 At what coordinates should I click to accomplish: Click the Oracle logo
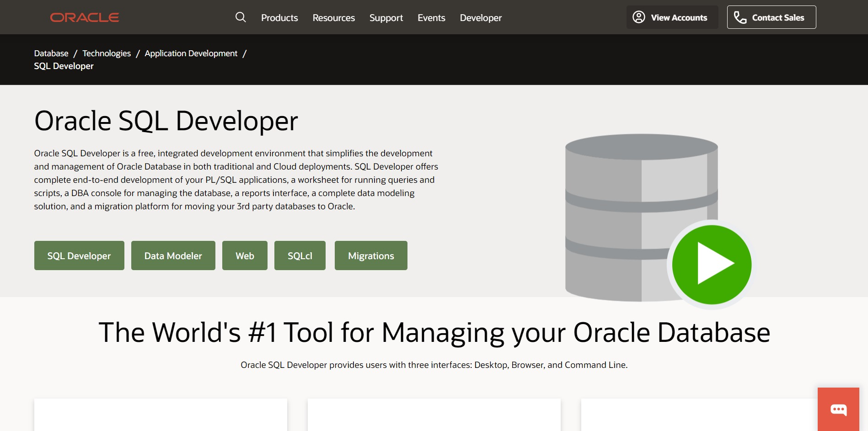pos(85,17)
